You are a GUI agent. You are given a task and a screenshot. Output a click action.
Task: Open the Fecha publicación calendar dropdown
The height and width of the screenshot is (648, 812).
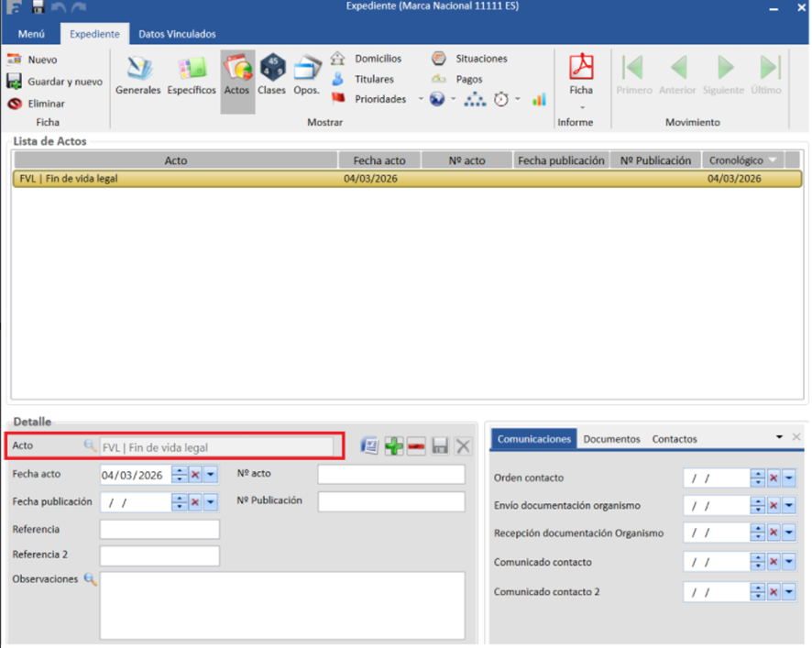(211, 502)
